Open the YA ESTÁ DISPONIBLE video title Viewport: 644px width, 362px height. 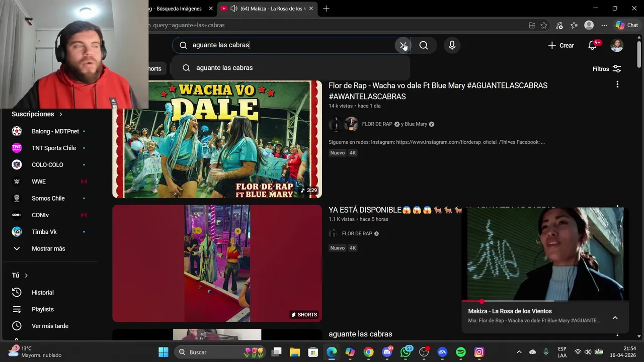click(x=395, y=210)
